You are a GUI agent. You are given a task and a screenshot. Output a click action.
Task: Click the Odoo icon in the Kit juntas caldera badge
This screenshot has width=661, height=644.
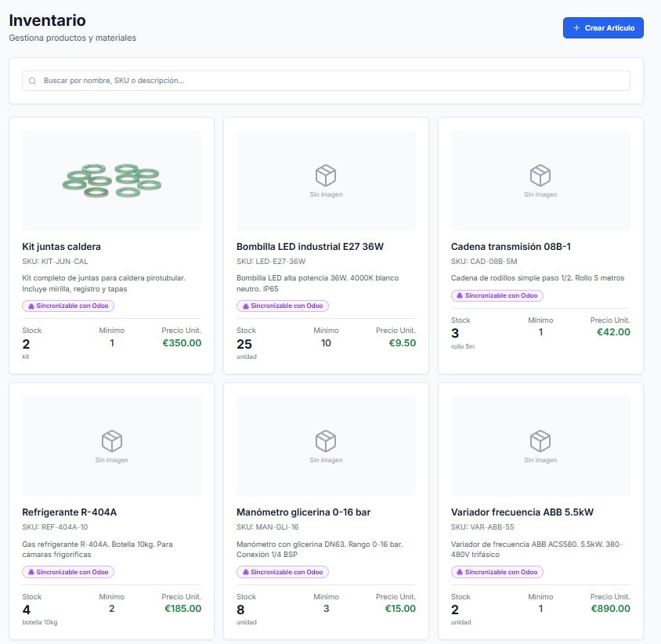(x=31, y=306)
